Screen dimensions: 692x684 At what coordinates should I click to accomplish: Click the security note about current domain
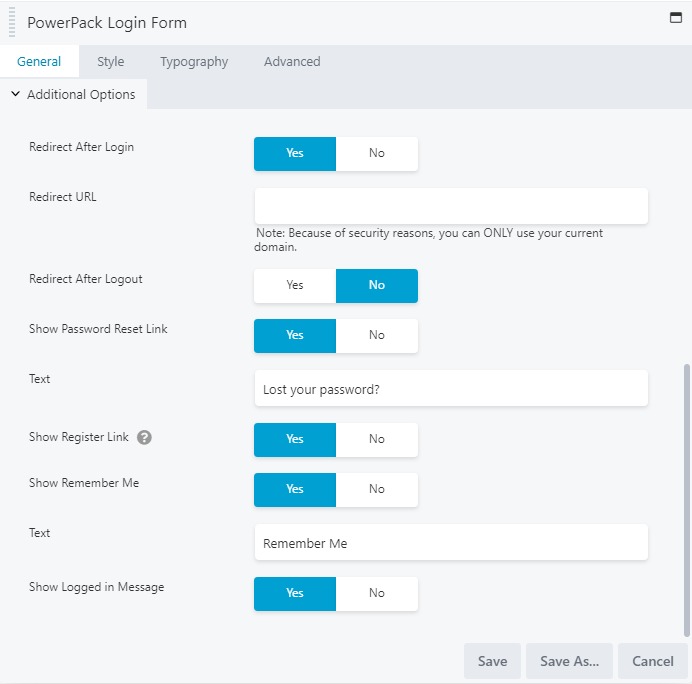click(429, 240)
